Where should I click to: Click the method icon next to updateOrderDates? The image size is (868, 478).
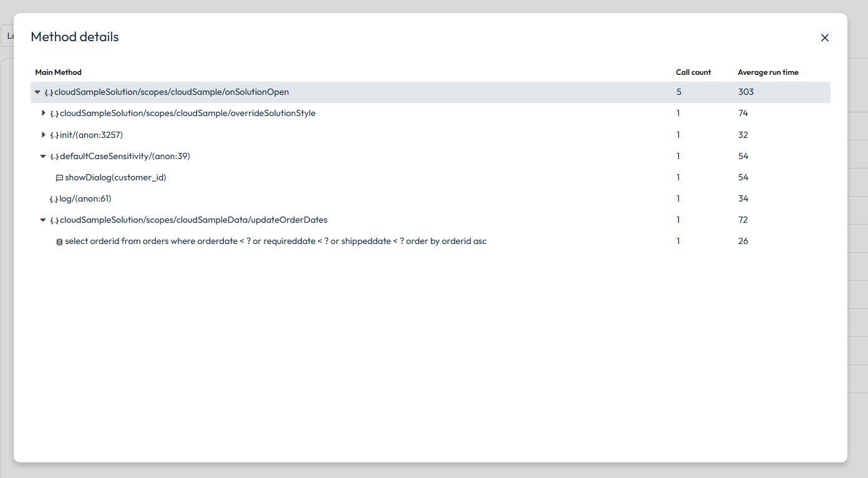[54, 220]
